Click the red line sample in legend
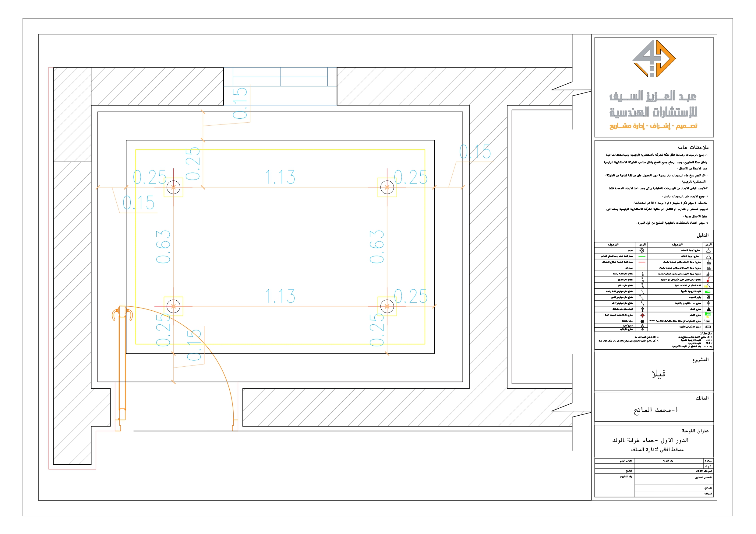 tap(642, 262)
